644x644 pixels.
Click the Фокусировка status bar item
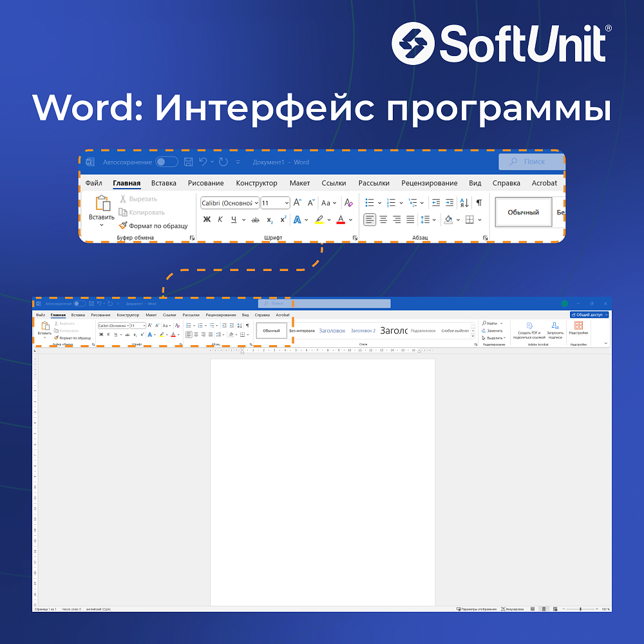click(x=512, y=609)
